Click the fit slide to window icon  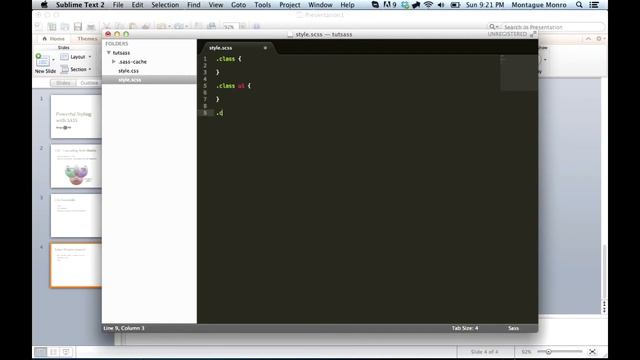pyautogui.click(x=592, y=351)
